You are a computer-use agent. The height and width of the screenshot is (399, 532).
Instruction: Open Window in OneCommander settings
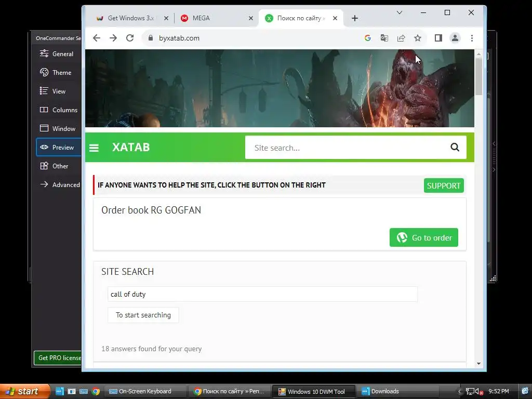[x=58, y=128]
